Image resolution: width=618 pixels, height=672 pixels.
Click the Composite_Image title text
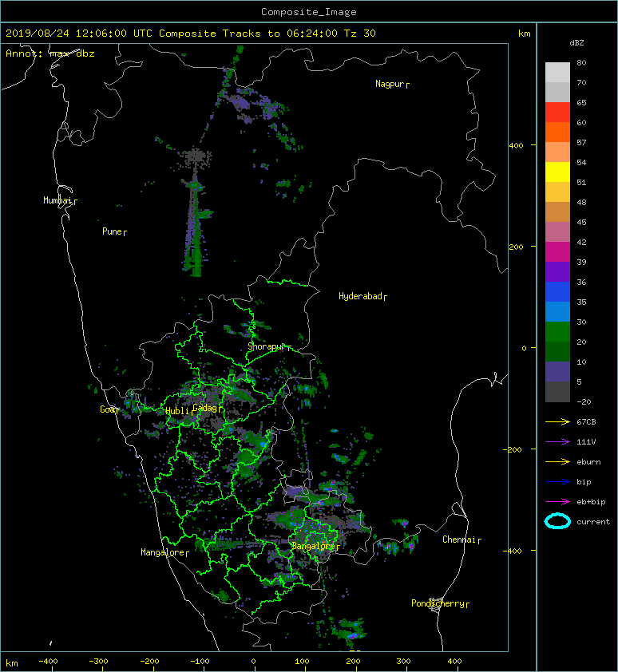point(309,12)
